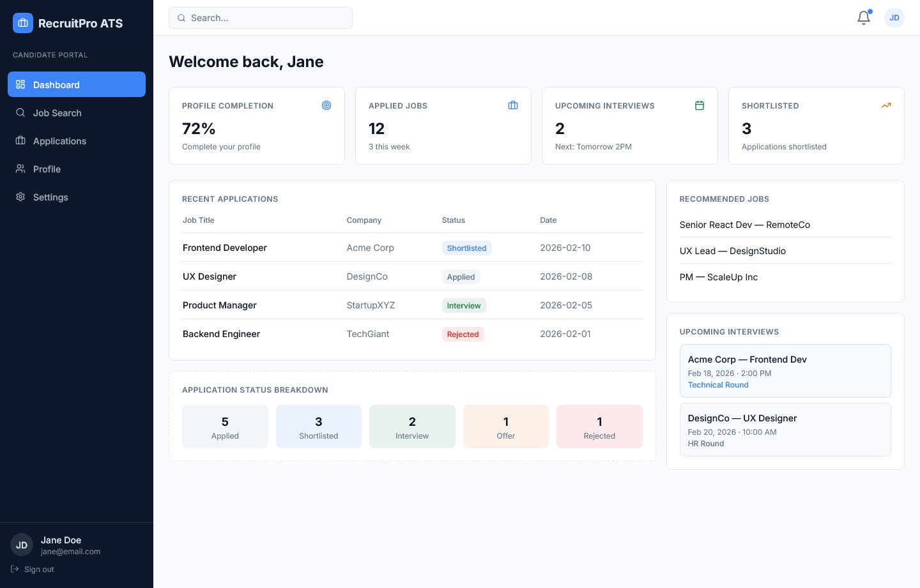Click the Offer status breakdown tile
The image size is (920, 588).
click(x=505, y=426)
